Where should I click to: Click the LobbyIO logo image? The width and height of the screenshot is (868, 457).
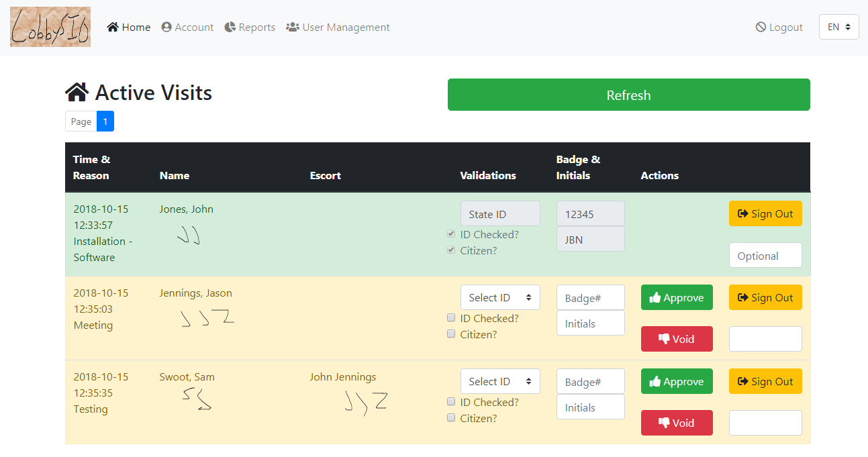coord(50,27)
